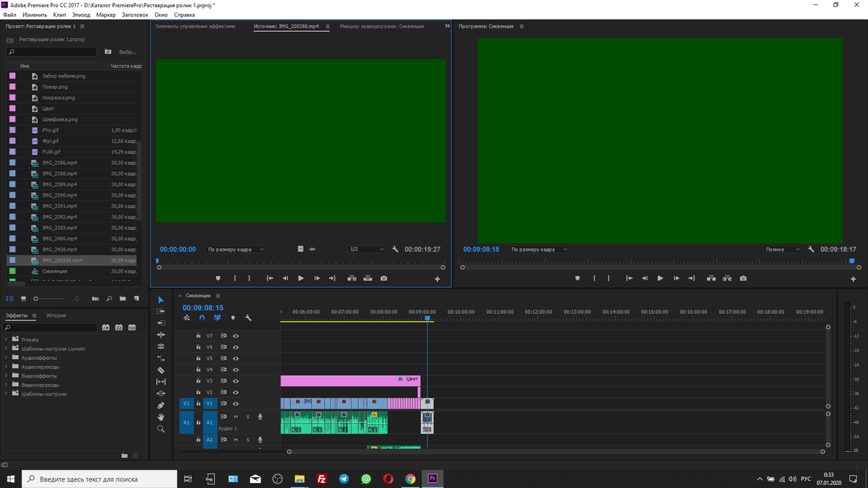
Task: Switch to Микшер аудиодорожек tab
Action: coord(382,26)
